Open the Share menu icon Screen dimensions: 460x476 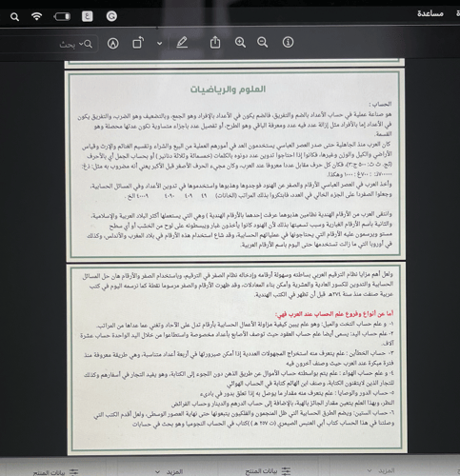tap(215, 42)
